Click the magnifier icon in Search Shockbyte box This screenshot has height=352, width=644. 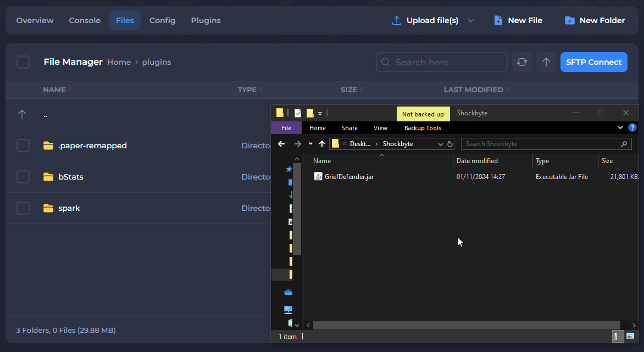point(624,144)
